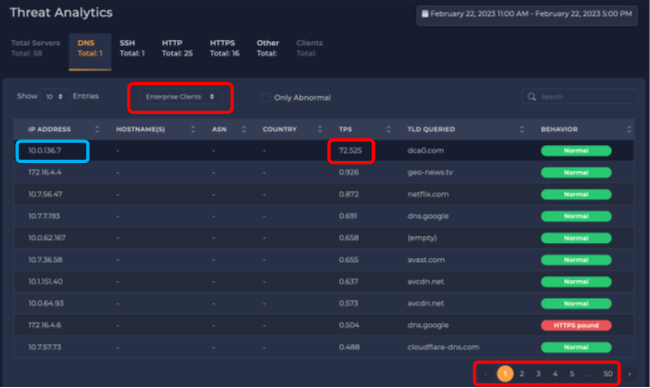
Task: Click the netflix.com TLD cell
Action: (428, 194)
